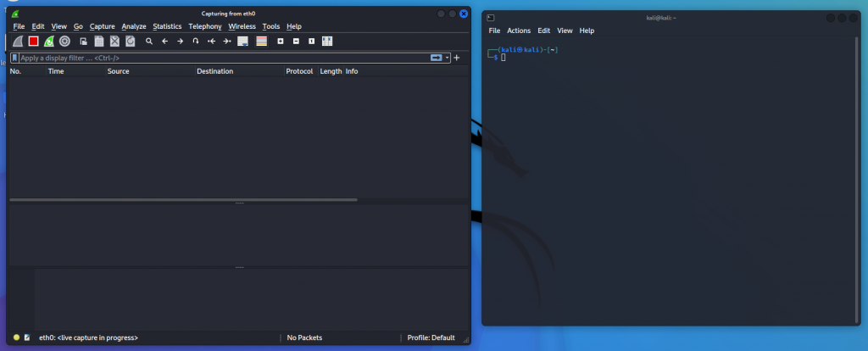Open Wireshark File menu
The width and height of the screenshot is (868, 351).
click(19, 26)
